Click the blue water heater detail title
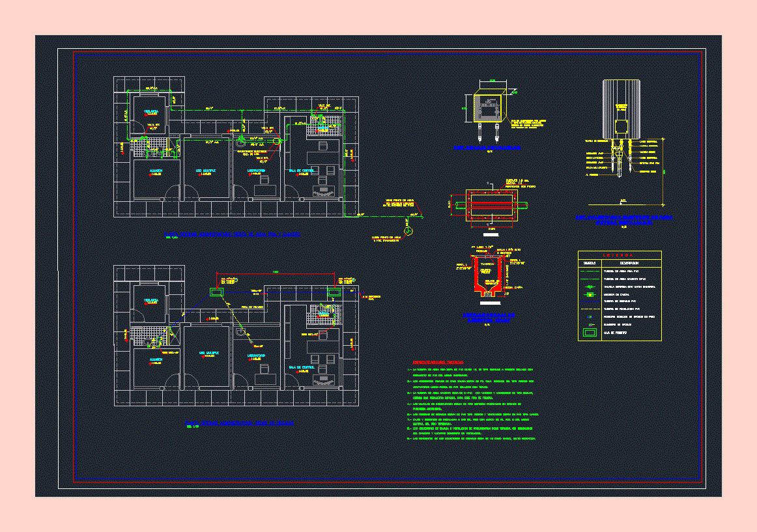 click(623, 219)
